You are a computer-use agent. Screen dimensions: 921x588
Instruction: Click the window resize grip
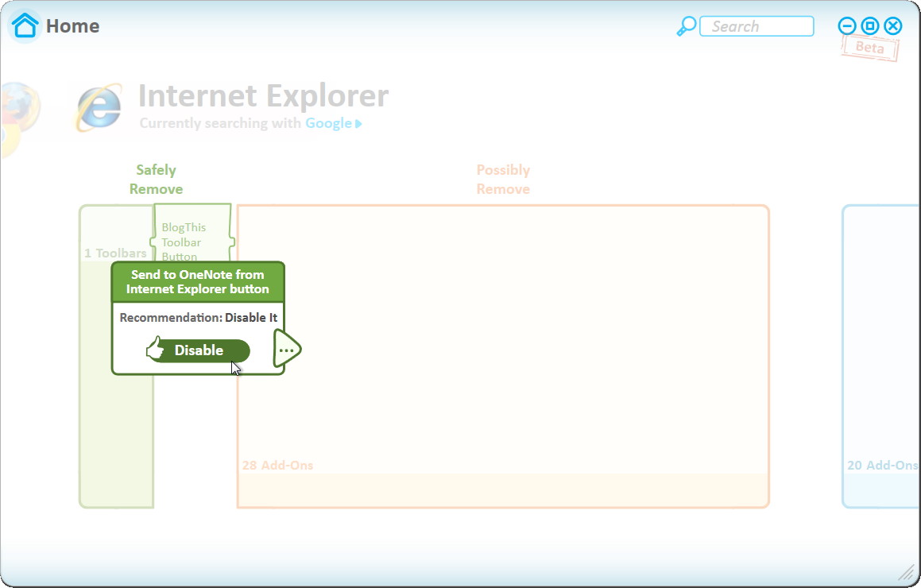pos(907,571)
